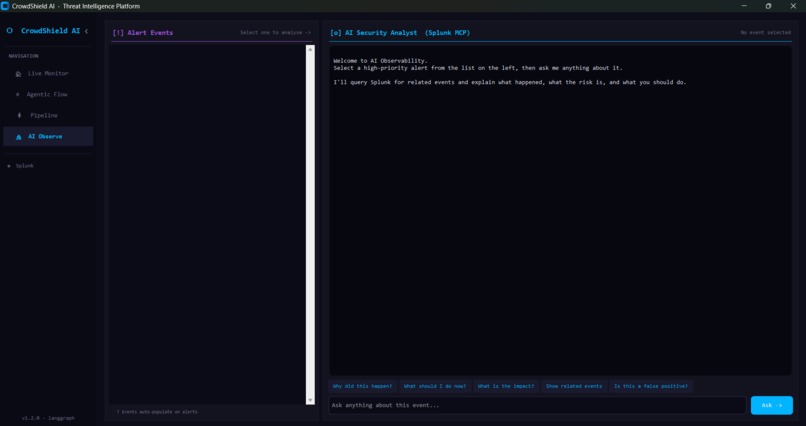Open the Pipeline page
This screenshot has width=806, height=426.
[x=48, y=116]
